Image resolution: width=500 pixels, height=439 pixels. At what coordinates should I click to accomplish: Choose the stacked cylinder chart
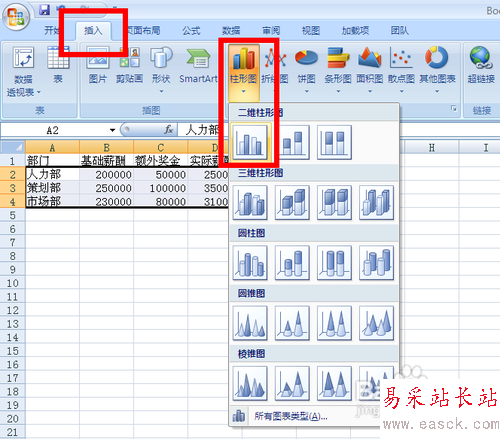click(292, 263)
